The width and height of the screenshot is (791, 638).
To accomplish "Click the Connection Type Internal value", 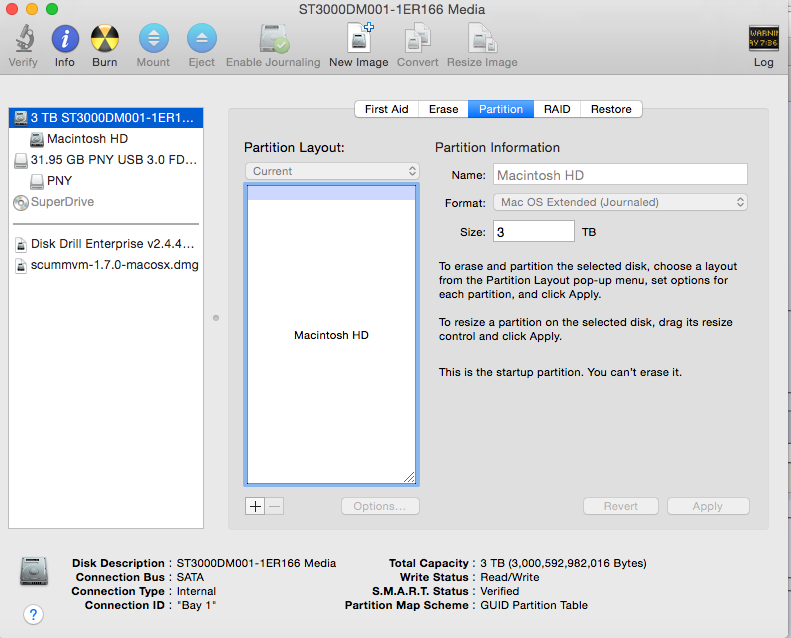I will [196, 591].
